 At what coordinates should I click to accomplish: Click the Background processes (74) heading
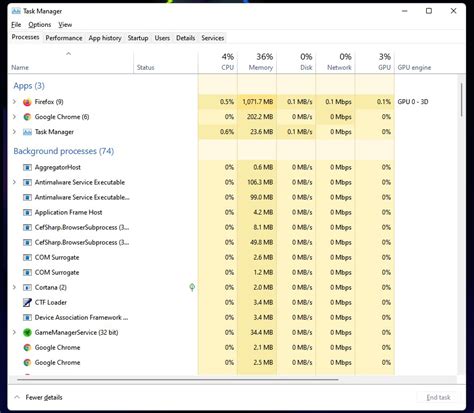64,151
